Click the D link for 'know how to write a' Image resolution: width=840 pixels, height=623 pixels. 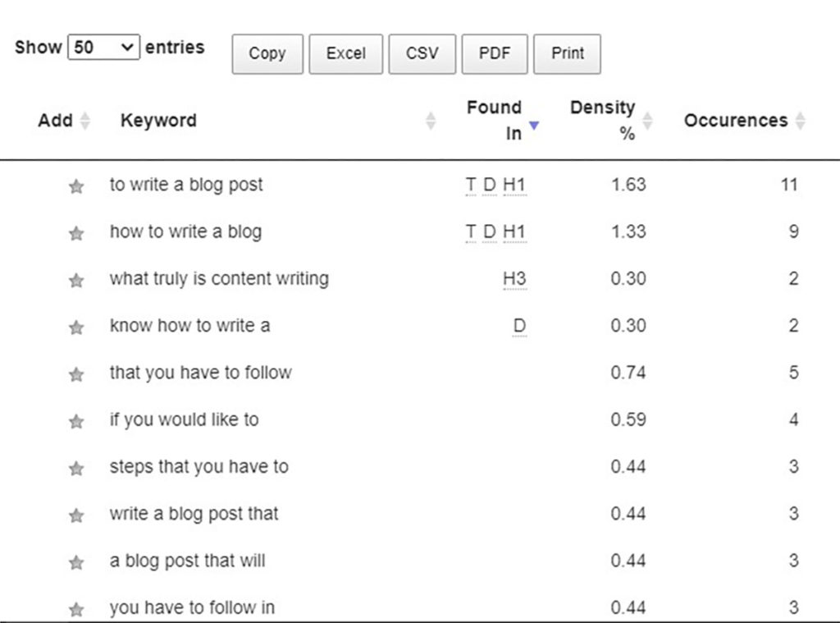tap(518, 327)
